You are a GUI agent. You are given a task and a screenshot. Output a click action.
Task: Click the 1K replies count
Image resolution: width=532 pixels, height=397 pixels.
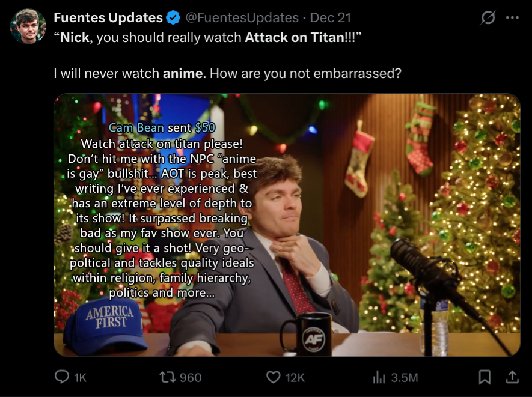(80, 378)
